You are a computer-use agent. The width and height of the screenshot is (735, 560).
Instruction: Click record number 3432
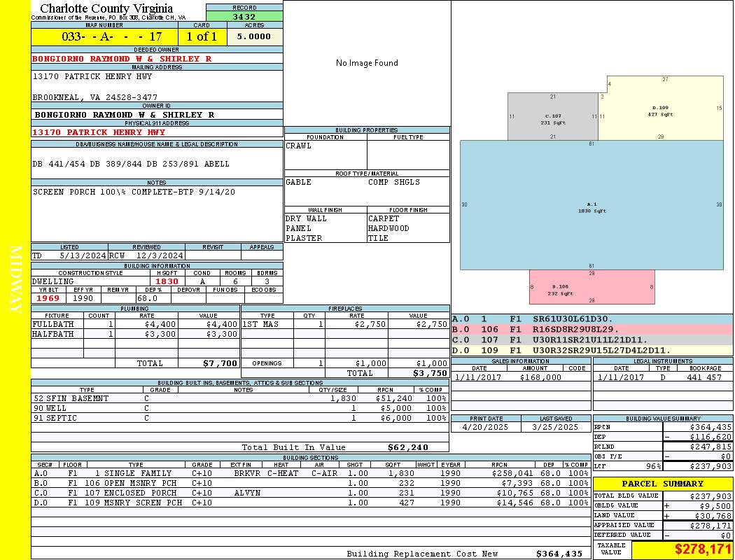[x=244, y=17]
